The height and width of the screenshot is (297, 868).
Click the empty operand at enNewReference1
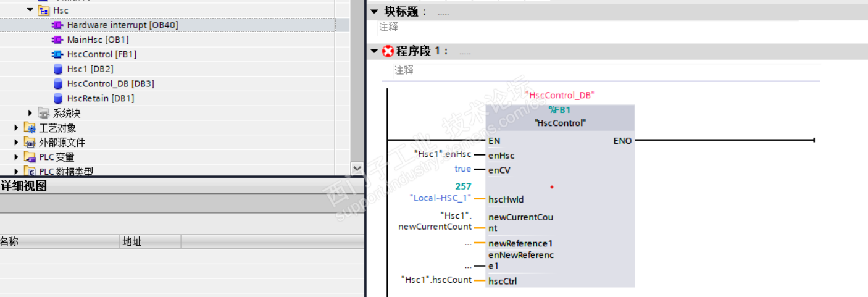coord(468,266)
